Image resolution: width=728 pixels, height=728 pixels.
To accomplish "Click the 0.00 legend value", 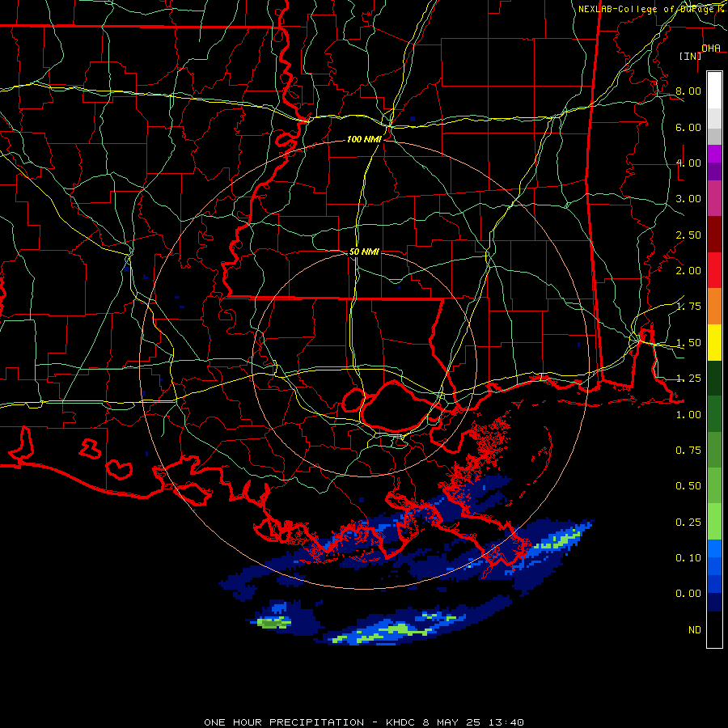I will (688, 594).
